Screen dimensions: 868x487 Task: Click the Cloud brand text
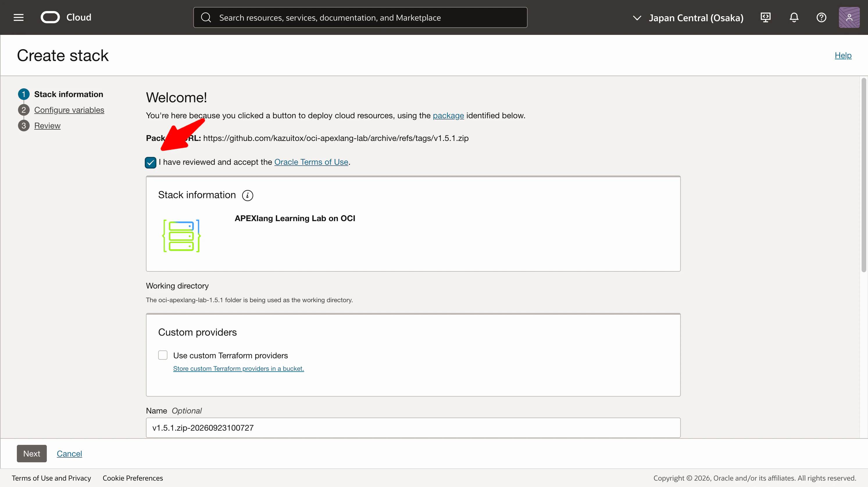tap(79, 17)
